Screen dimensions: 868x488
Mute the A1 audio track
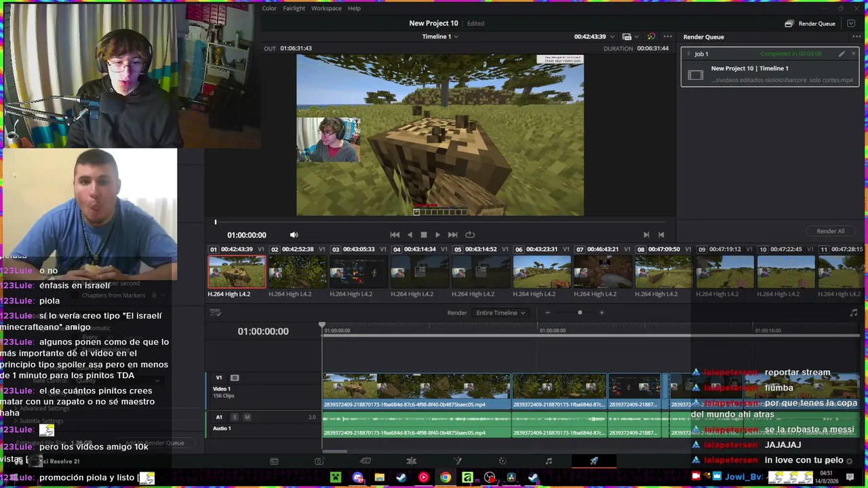(x=247, y=418)
